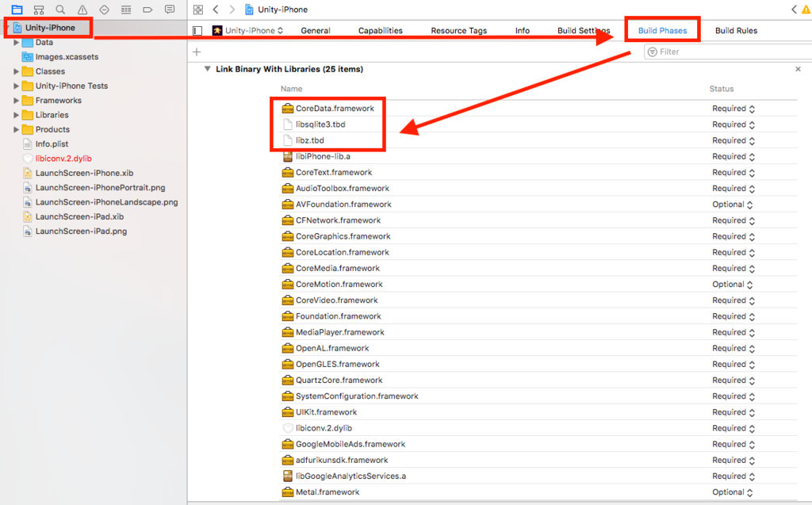The width and height of the screenshot is (812, 505).
Task: Select LaunchScreen-iPhoneLandscape.png file
Action: 106,202
